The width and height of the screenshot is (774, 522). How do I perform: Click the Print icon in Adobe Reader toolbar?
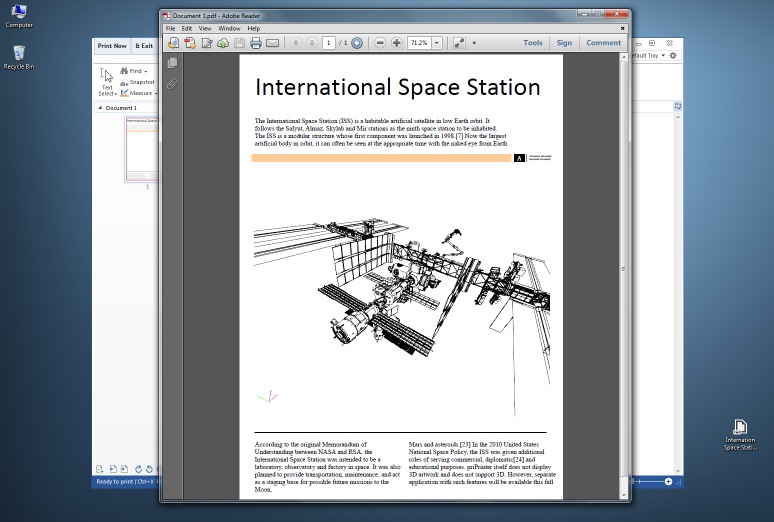tap(256, 43)
